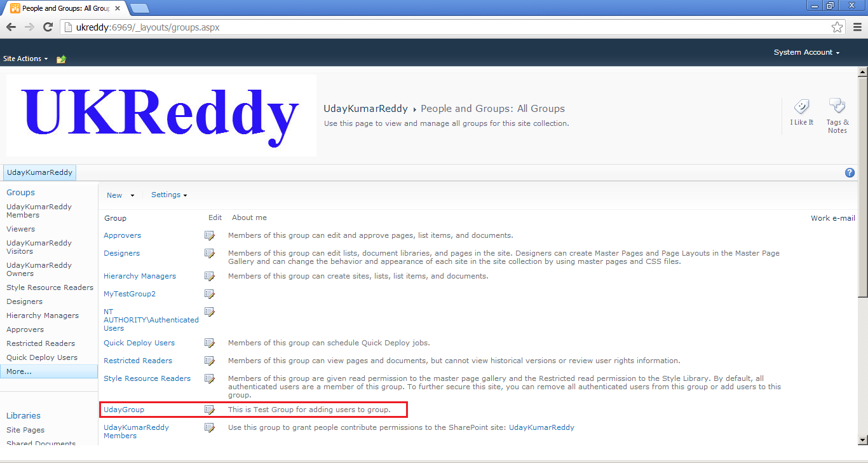Click the UKReddy site logo
The width and height of the screenshot is (868, 463).
[161, 115]
